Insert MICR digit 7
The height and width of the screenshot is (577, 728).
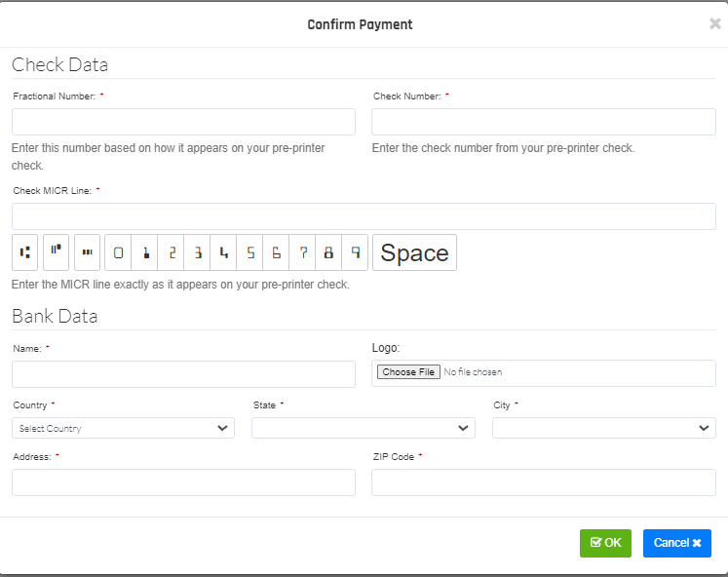302,252
